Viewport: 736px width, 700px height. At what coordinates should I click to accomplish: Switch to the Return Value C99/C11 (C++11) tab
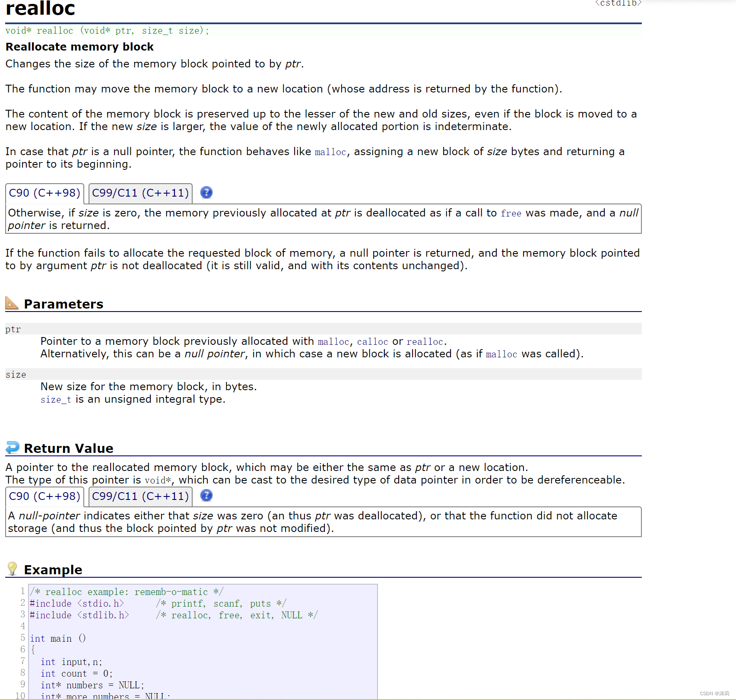140,496
